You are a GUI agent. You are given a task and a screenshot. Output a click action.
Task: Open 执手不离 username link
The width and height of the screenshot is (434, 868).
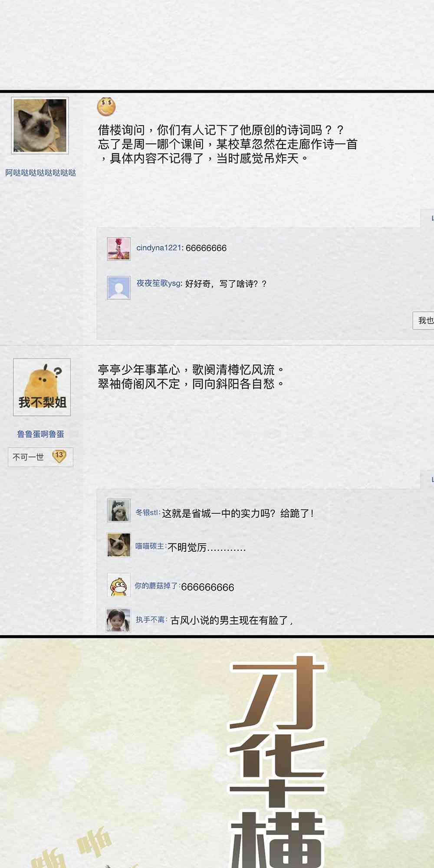tap(150, 620)
